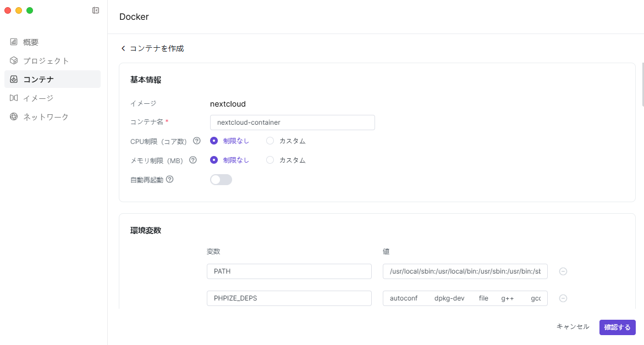Click the PATH value input field
Image resolution: width=644 pixels, height=345 pixels.
pyautogui.click(x=465, y=271)
